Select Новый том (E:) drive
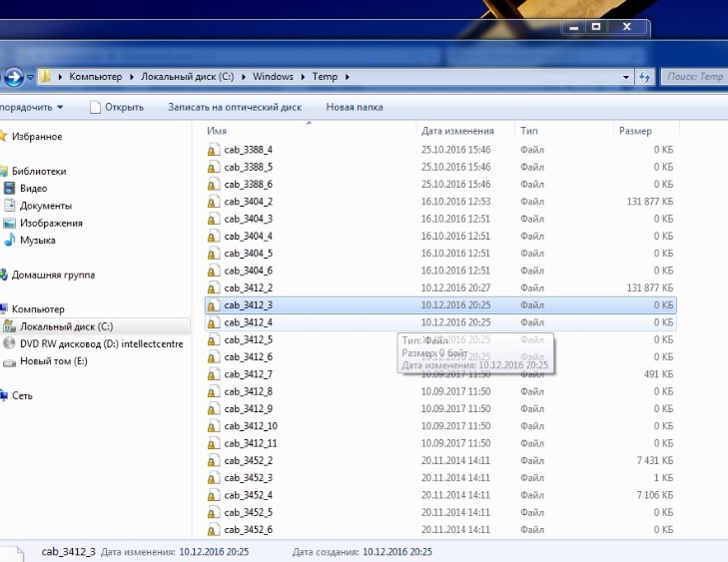The width and height of the screenshot is (728, 562). (x=54, y=361)
